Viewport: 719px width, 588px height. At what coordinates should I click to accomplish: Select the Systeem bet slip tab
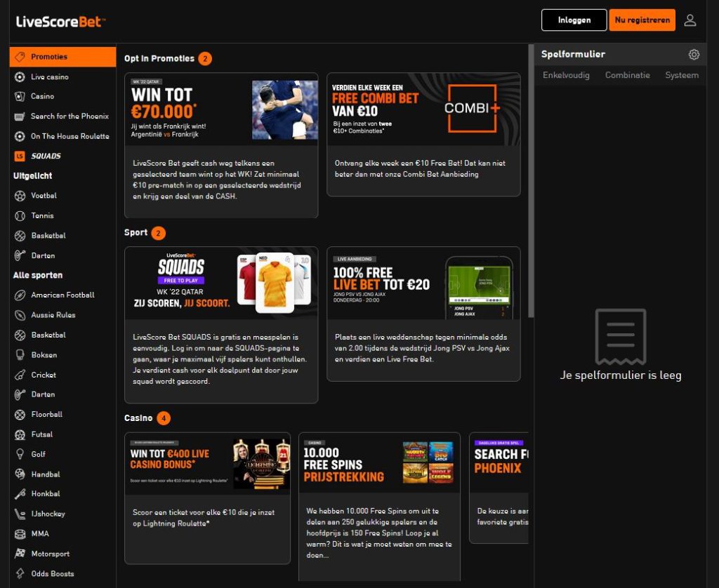coord(681,75)
